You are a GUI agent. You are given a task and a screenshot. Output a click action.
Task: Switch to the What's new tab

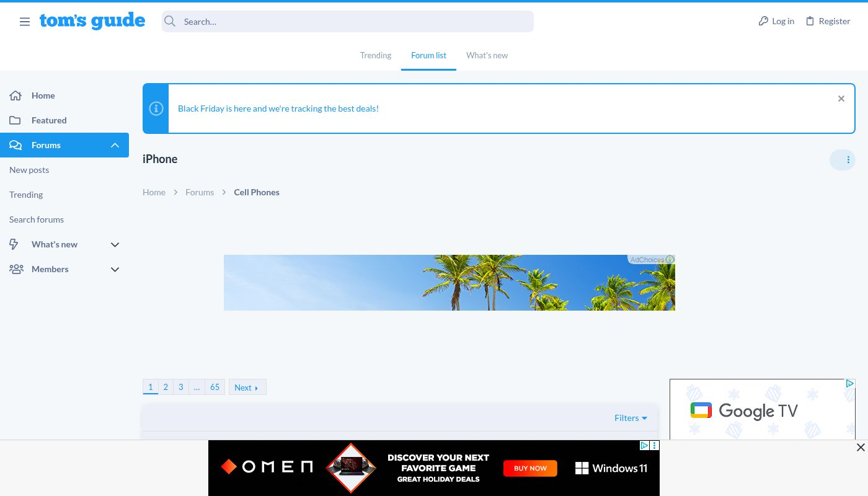[x=487, y=55]
